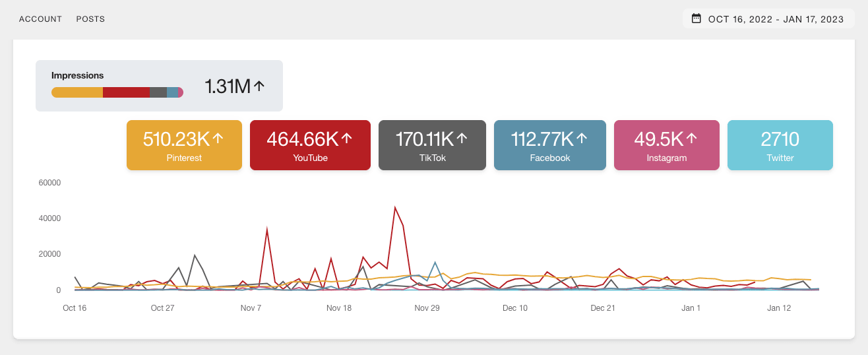Click the up arrow next to 1.31M

pyautogui.click(x=259, y=86)
